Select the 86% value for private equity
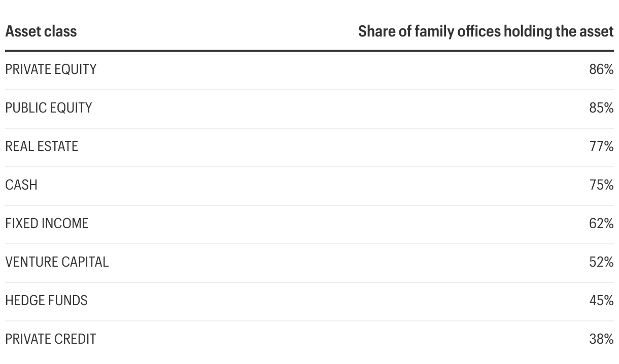619x364 pixels. click(x=601, y=69)
